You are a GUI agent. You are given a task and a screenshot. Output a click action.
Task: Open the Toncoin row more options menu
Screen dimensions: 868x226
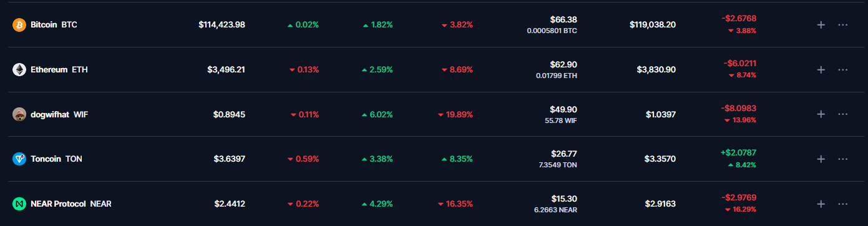[843, 159]
